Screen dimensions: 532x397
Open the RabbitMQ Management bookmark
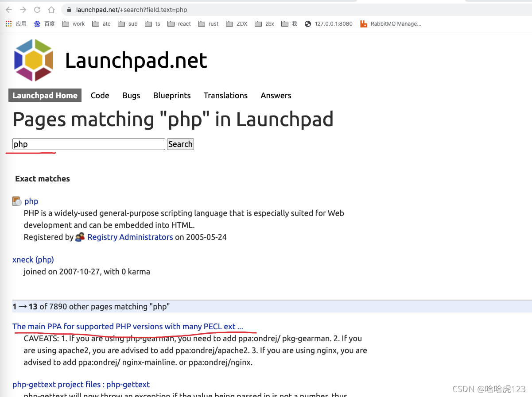(391, 24)
